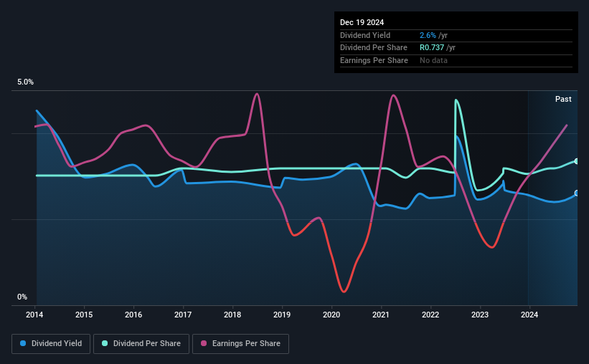Click the Dividend Per Share tooltip row label

(373, 48)
